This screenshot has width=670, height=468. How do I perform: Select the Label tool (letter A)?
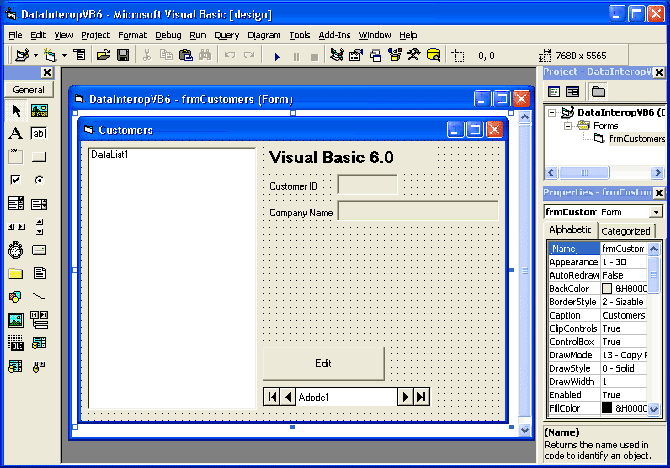coord(16,134)
